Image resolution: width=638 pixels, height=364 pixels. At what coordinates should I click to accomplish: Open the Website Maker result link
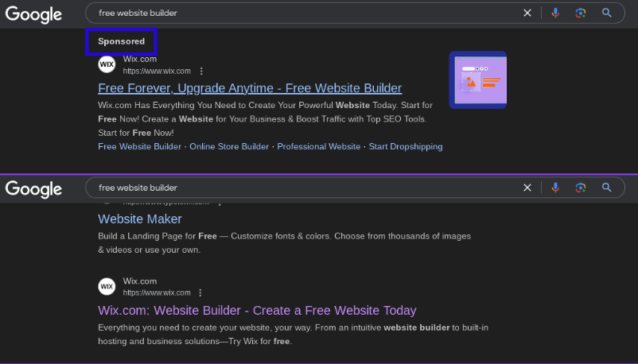[139, 219]
